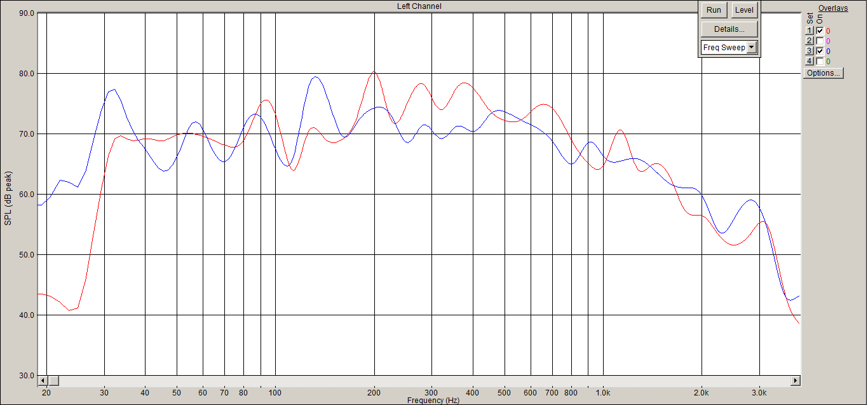Open the Details... dialog
Screen dimensions: 868x405
(729, 29)
